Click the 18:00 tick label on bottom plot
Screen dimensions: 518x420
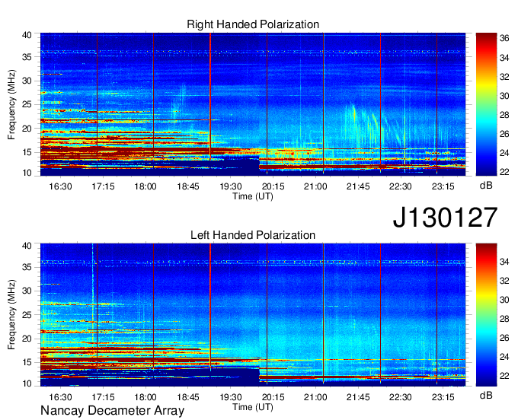click(x=145, y=397)
